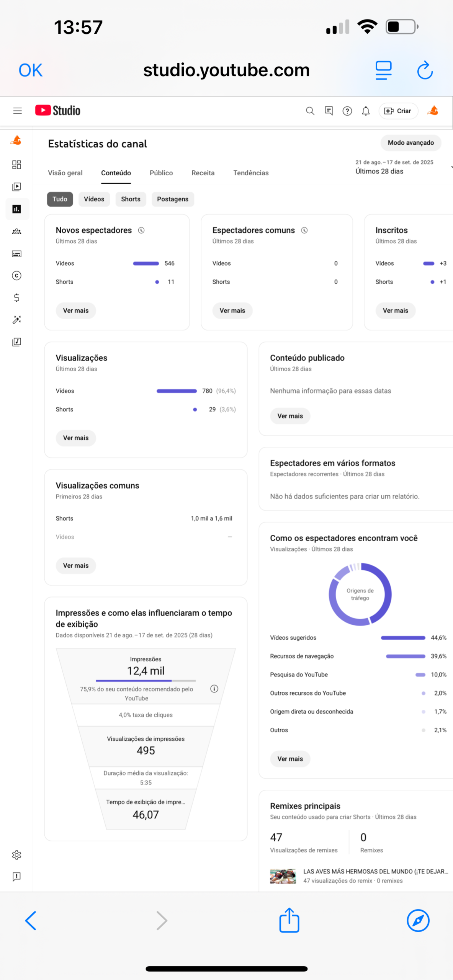The image size is (453, 980).
Task: Switch to the Público tab
Action: click(161, 173)
